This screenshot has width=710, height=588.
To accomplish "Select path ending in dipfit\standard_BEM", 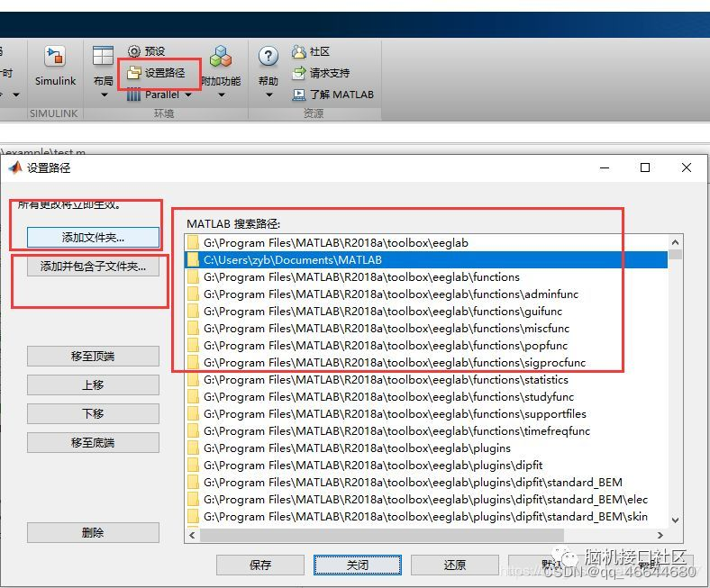I will 426,483.
